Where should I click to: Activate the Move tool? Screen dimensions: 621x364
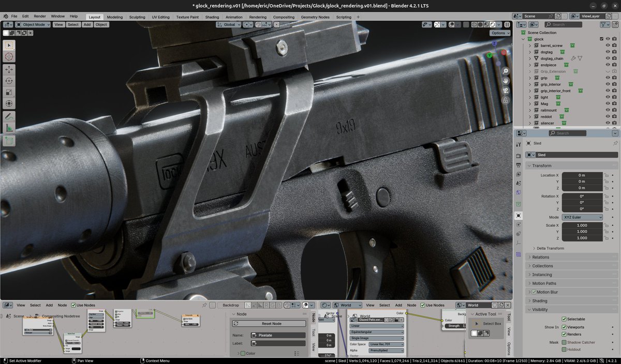click(x=9, y=70)
